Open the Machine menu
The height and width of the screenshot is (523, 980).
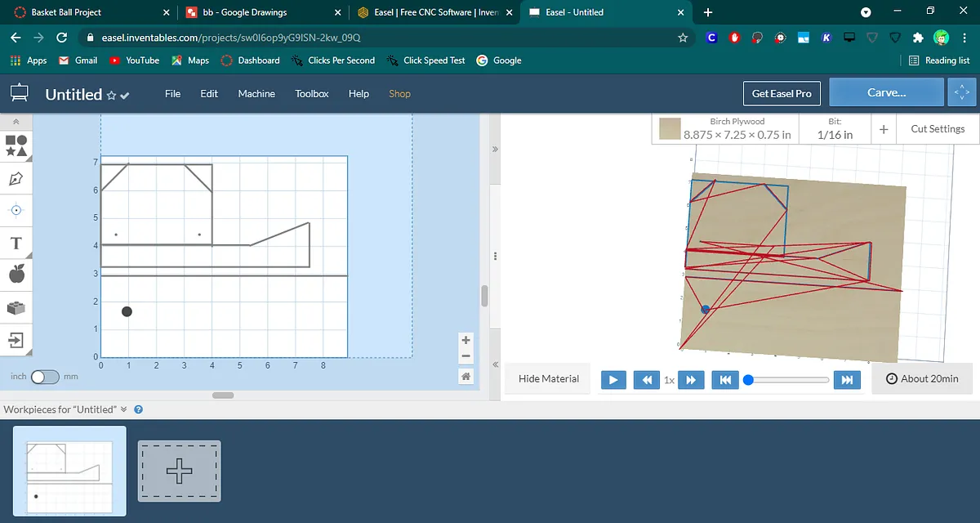[x=256, y=94]
